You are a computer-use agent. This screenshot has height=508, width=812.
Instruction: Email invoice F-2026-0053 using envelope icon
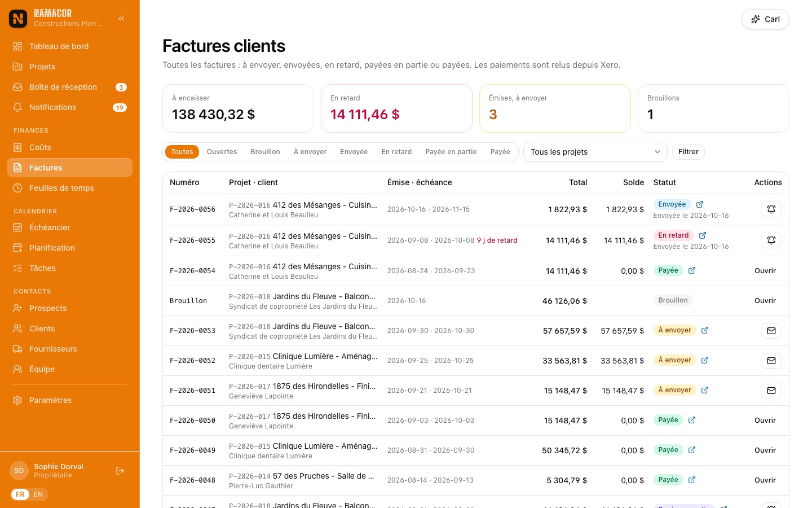pos(771,331)
